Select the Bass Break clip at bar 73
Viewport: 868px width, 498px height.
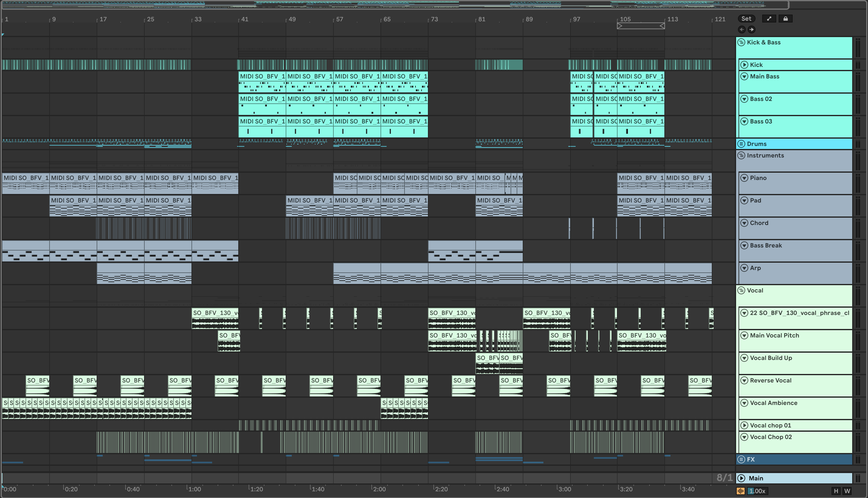coord(452,251)
